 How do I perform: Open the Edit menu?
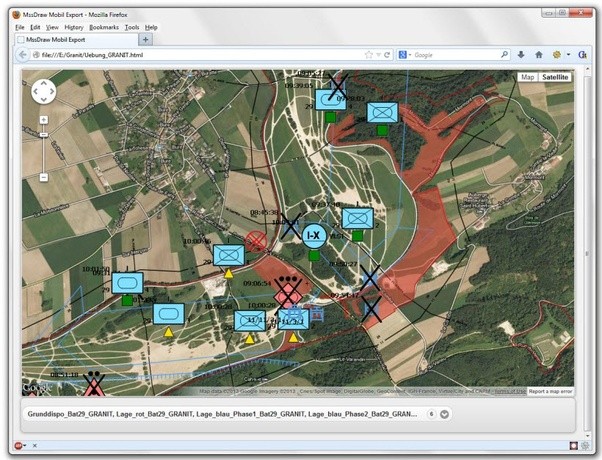click(x=35, y=27)
